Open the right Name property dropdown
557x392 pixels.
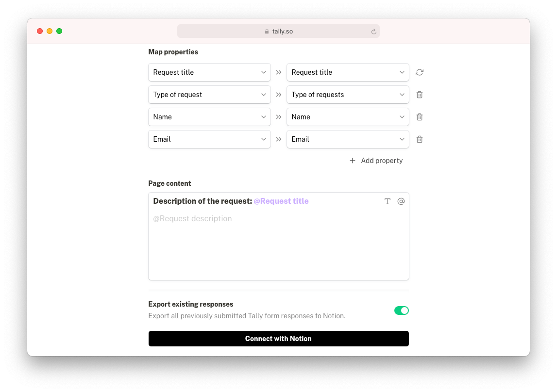coord(348,117)
